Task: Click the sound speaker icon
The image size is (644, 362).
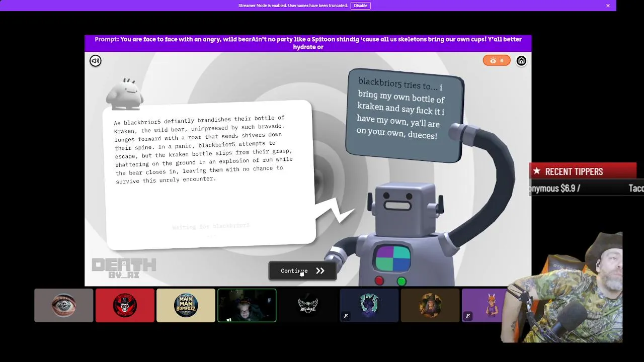Action: [x=96, y=61]
